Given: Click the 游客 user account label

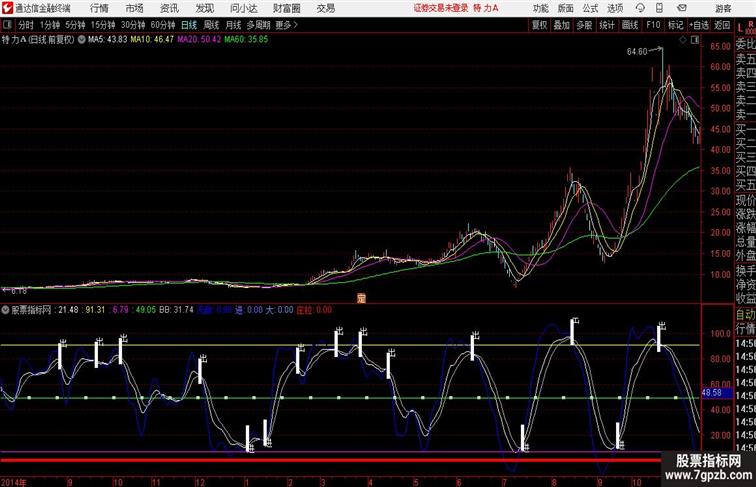Looking at the screenshot, I should pyautogui.click(x=723, y=8).
